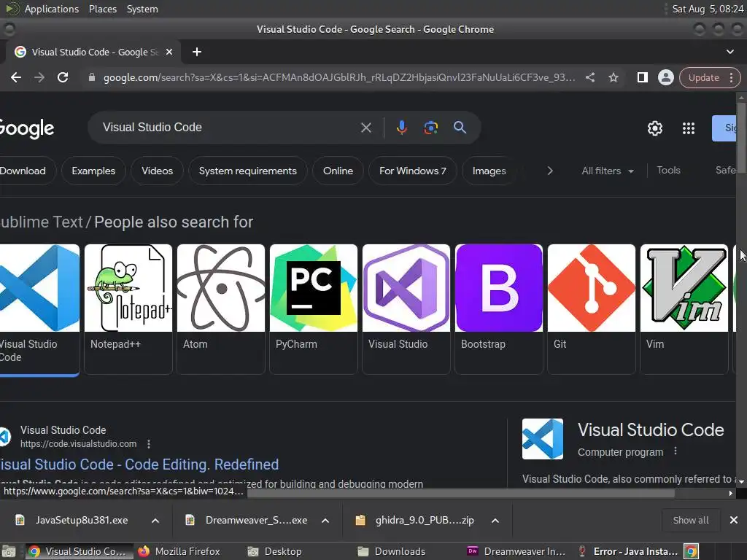Close the Visual Studio Code tab
The image size is (747, 560).
click(169, 52)
